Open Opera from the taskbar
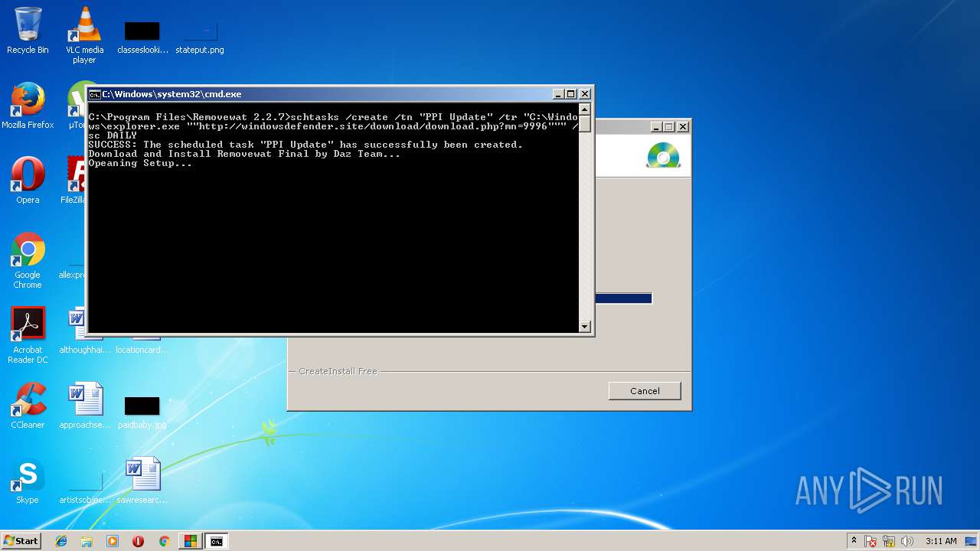This screenshot has height=551, width=980. (138, 541)
